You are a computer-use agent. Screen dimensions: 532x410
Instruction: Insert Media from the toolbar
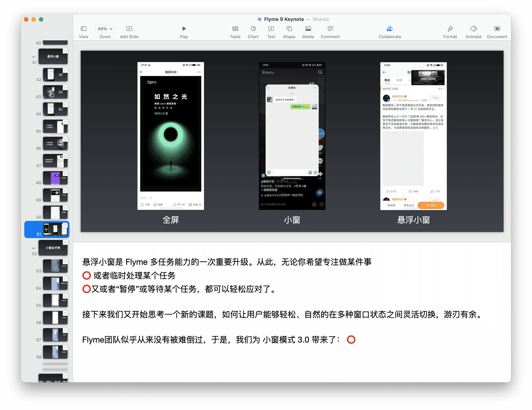pos(308,29)
